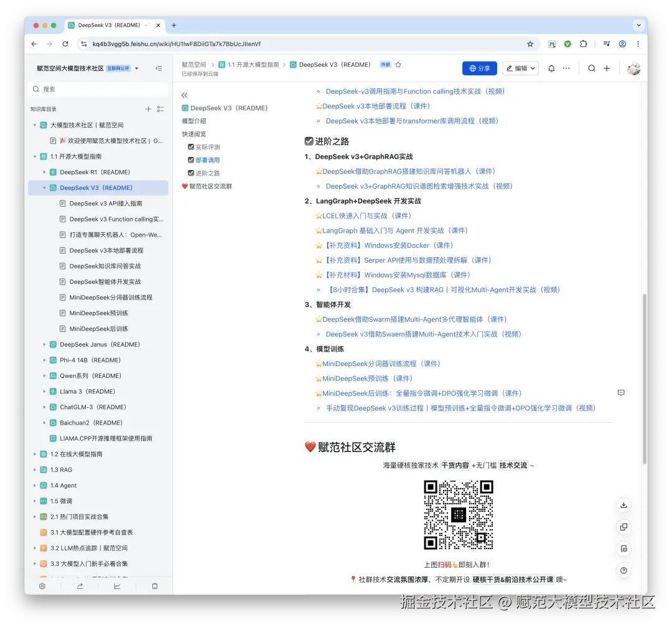Viewport: 672px width, 627px height.
Task: Expand 2.1 热门项目实战合集 section
Action: (x=35, y=517)
